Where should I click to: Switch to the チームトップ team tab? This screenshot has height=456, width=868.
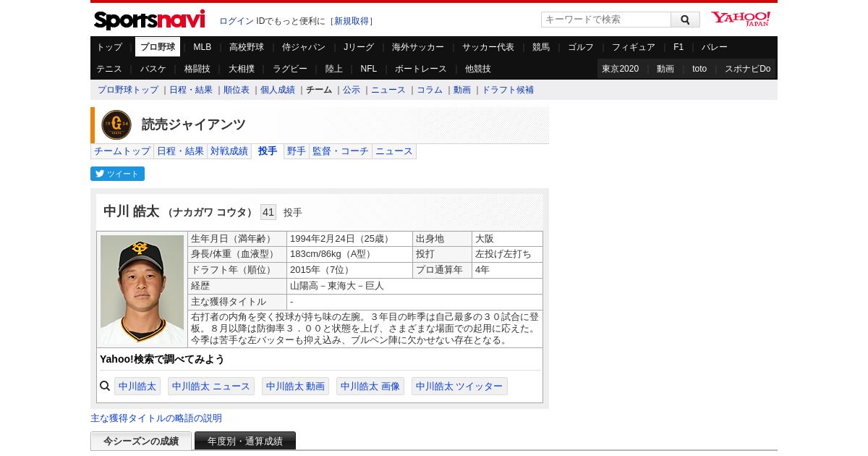pos(122,151)
